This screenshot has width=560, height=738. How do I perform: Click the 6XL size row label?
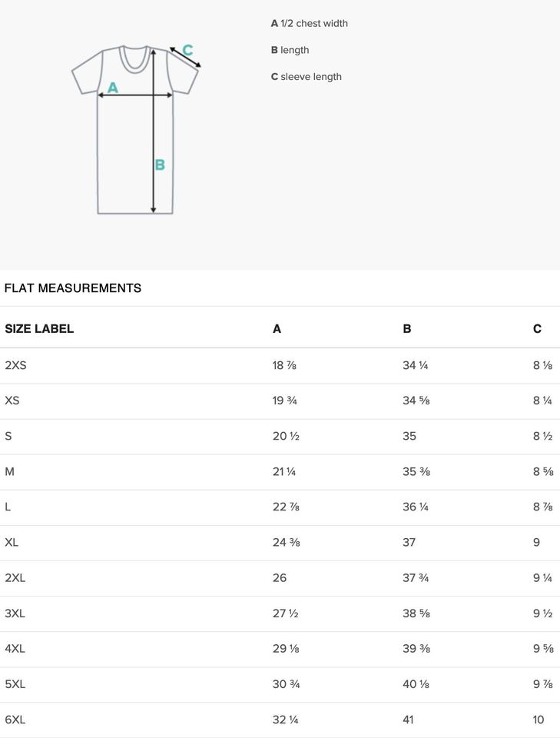[15, 720]
